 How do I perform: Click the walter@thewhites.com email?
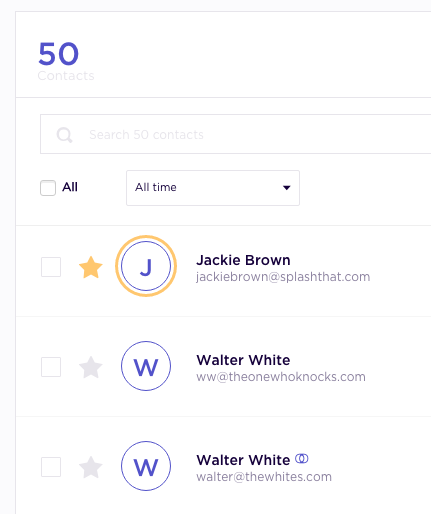pyautogui.click(x=264, y=477)
